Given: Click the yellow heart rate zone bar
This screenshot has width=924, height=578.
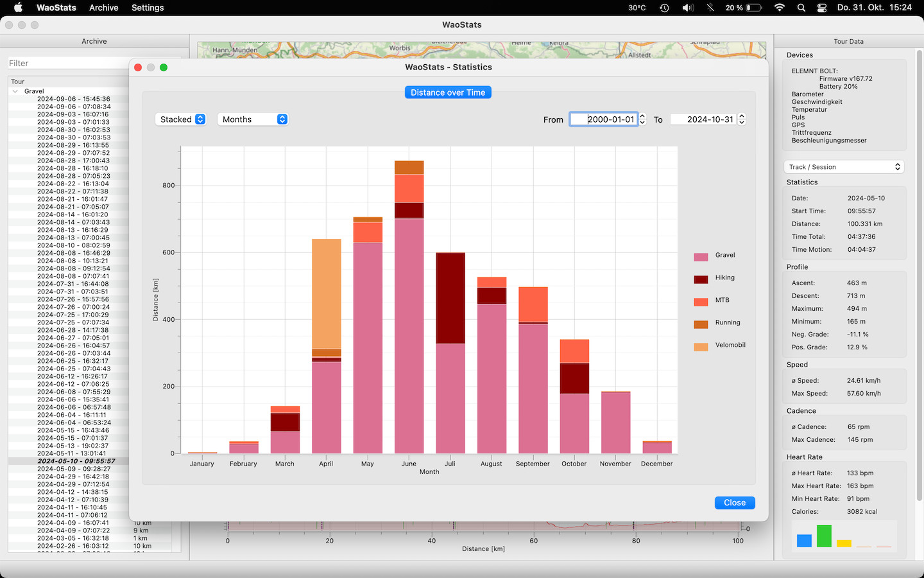Looking at the screenshot, I should pyautogui.click(x=844, y=543).
